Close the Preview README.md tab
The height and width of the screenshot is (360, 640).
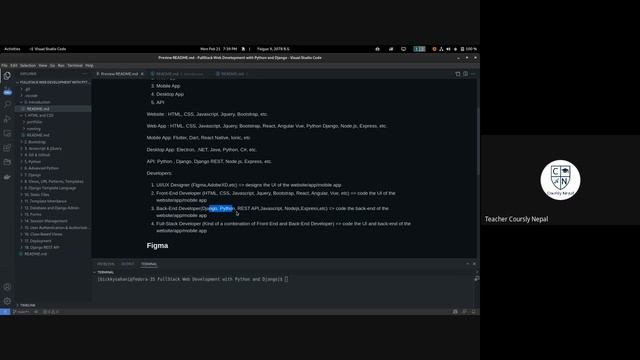tap(142, 74)
